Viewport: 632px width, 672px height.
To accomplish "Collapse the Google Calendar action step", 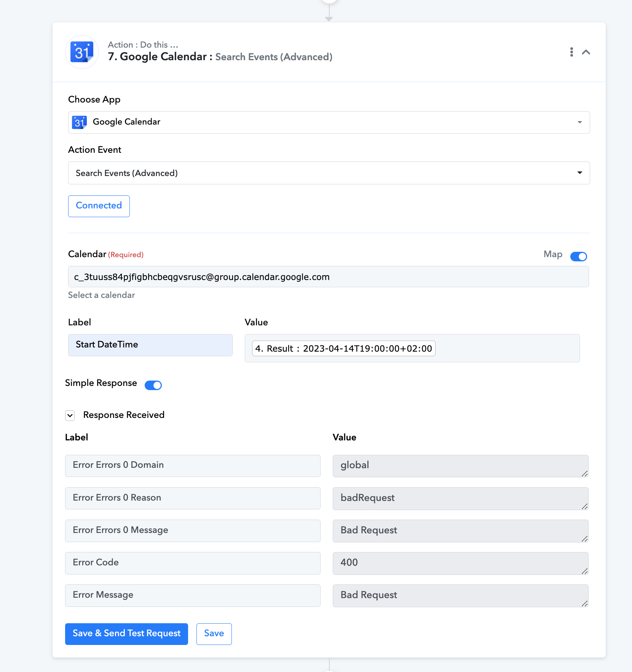I will pyautogui.click(x=586, y=52).
